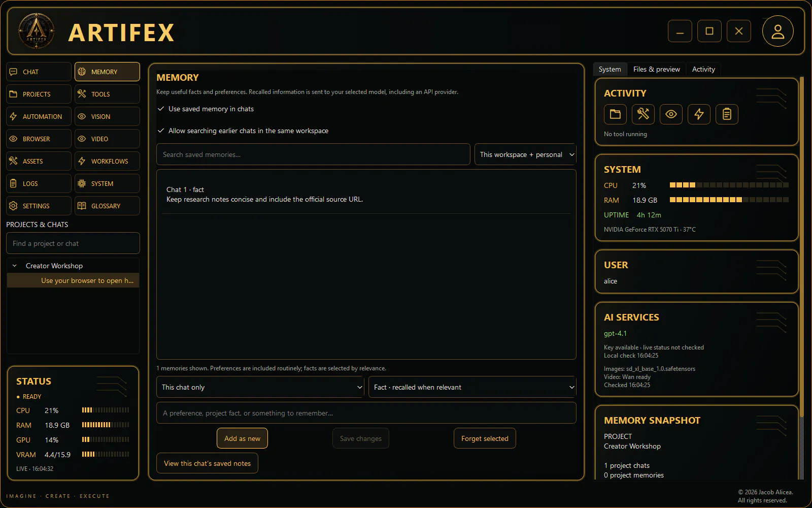Click the Add as new button
The image size is (812, 508).
click(x=242, y=438)
